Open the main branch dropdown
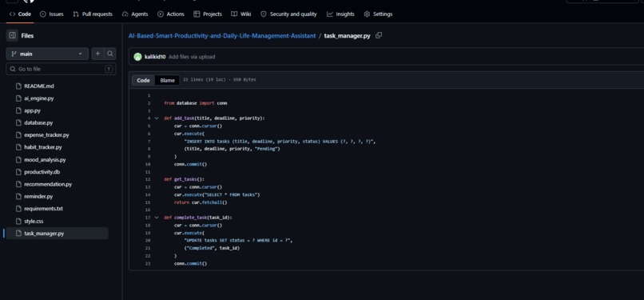The height and width of the screenshot is (300, 644). coord(47,54)
